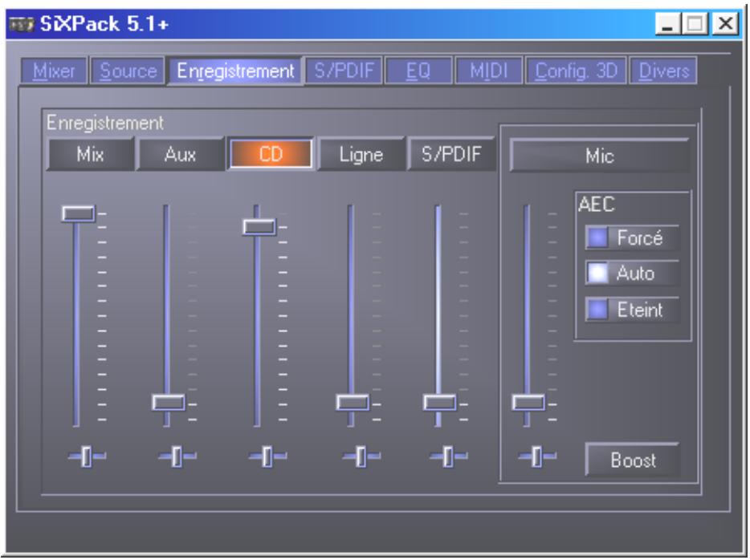Toggle the Mic Boost button
Image resolution: width=750 pixels, height=560 pixels.
coord(632,460)
